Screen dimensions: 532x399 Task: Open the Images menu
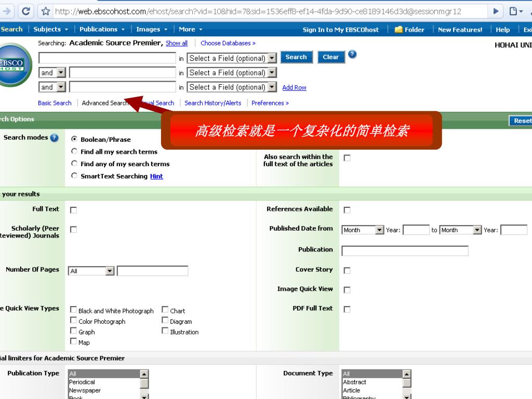point(152,29)
